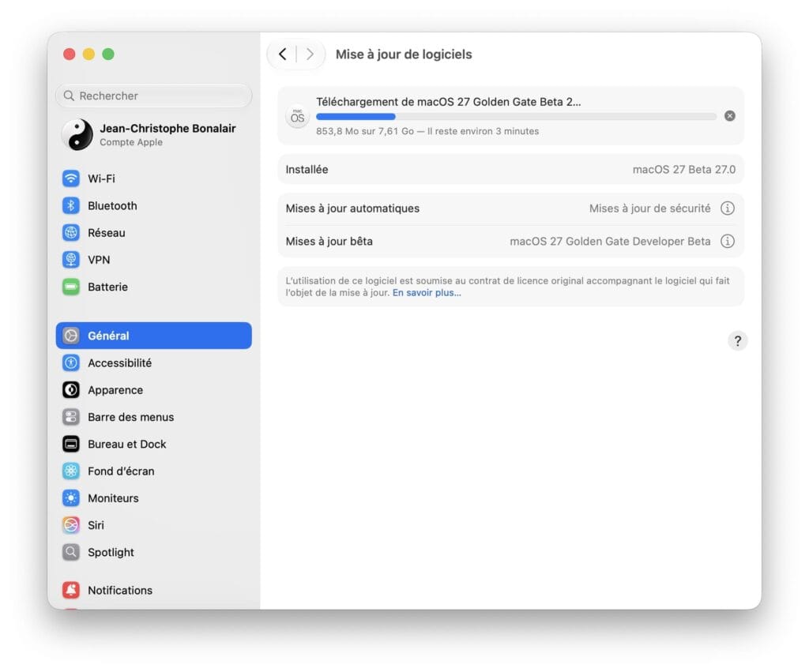Select Bureau et Dock label
Image resolution: width=809 pixels, height=672 pixels.
[x=127, y=444]
